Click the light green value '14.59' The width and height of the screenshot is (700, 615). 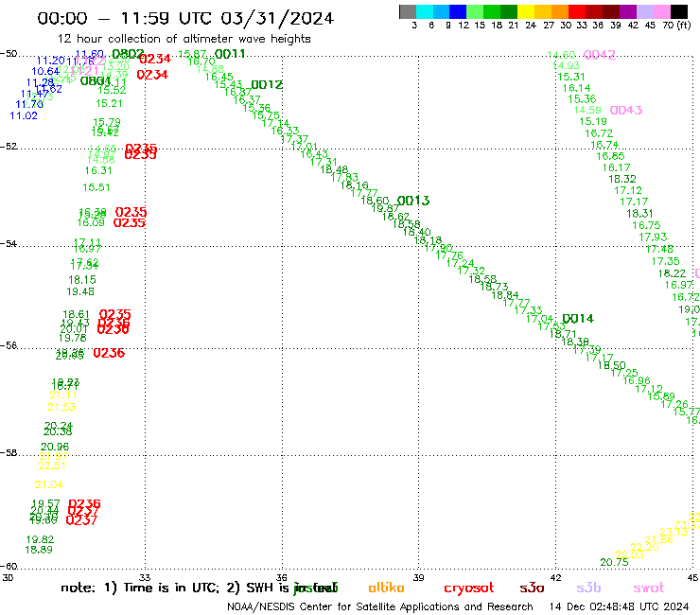click(x=587, y=110)
